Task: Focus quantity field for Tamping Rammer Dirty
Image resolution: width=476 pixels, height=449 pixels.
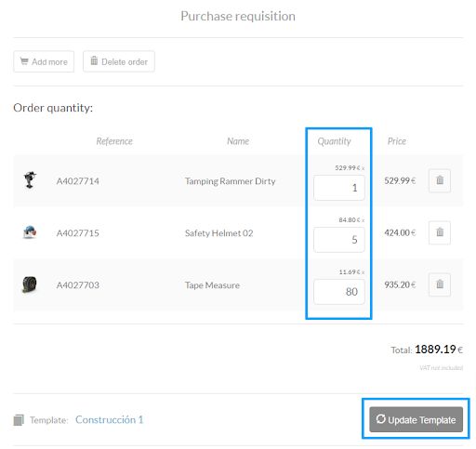Action: (339, 188)
